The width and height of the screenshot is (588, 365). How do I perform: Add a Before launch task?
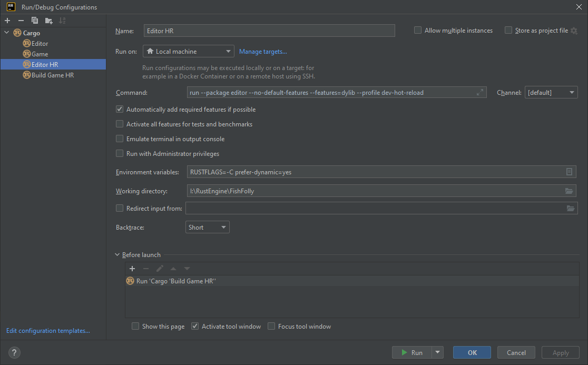[132, 269]
